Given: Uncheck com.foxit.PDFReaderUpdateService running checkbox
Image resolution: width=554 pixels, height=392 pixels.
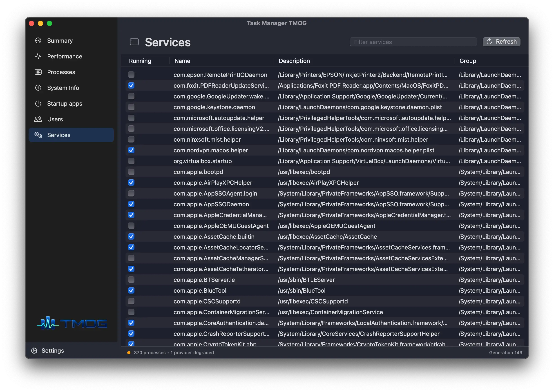Looking at the screenshot, I should [131, 85].
